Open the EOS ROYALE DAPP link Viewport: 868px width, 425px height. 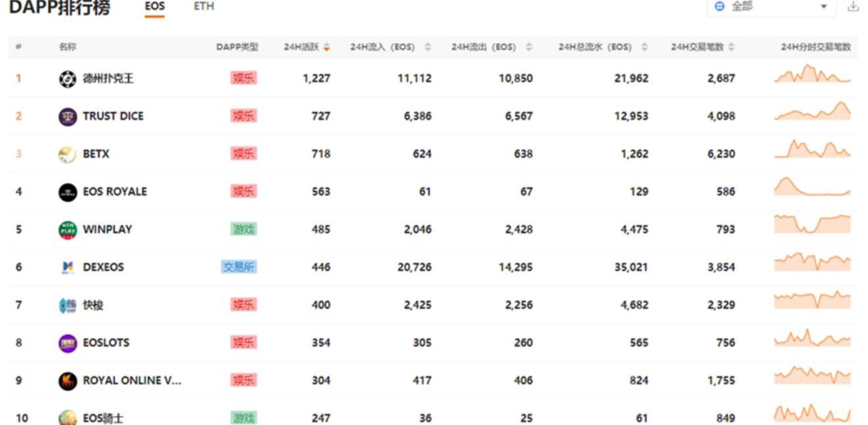[x=115, y=192]
